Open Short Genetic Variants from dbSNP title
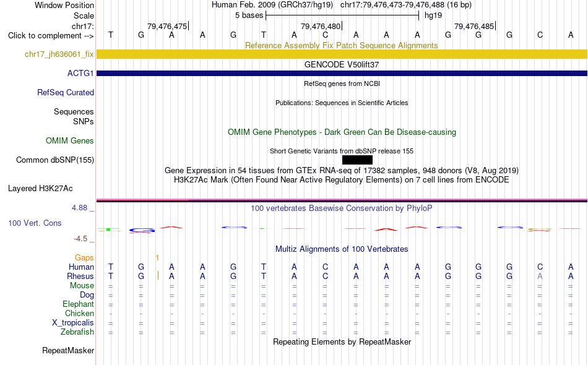This screenshot has width=588, height=365. pos(342,151)
